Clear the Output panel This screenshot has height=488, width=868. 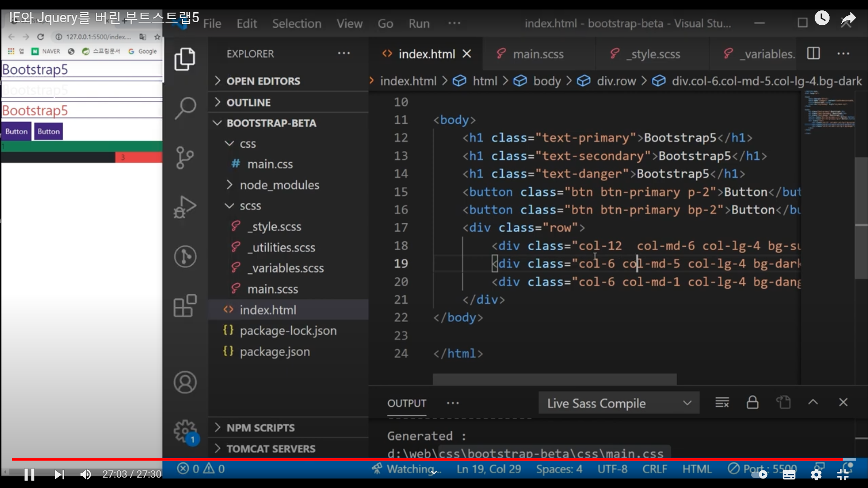pos(722,402)
